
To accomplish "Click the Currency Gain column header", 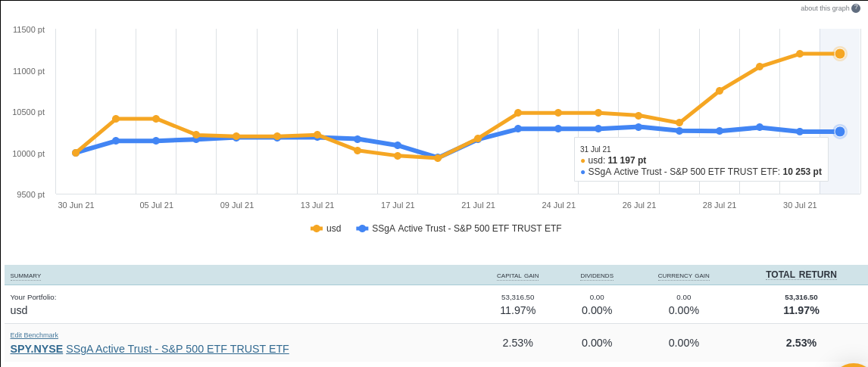I will pyautogui.click(x=683, y=276).
